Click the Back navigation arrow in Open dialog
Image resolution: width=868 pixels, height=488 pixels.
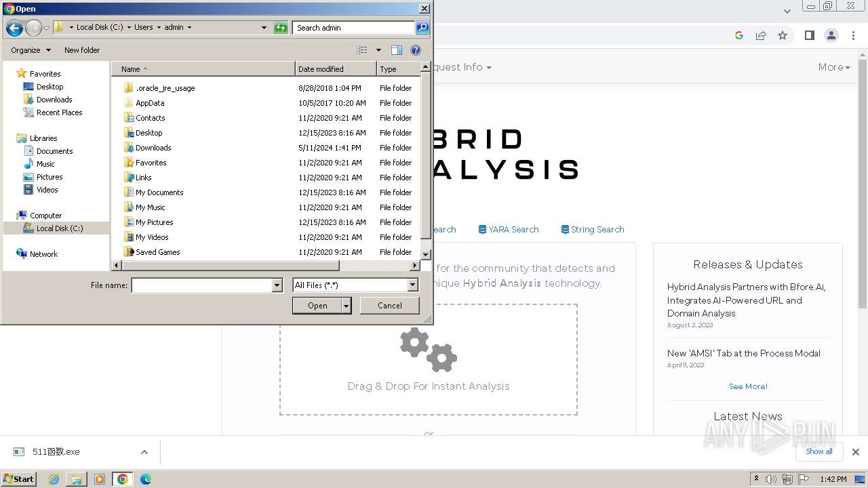[14, 28]
